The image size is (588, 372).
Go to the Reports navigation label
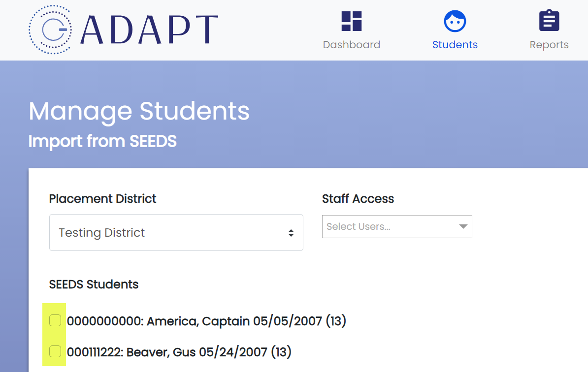point(549,45)
